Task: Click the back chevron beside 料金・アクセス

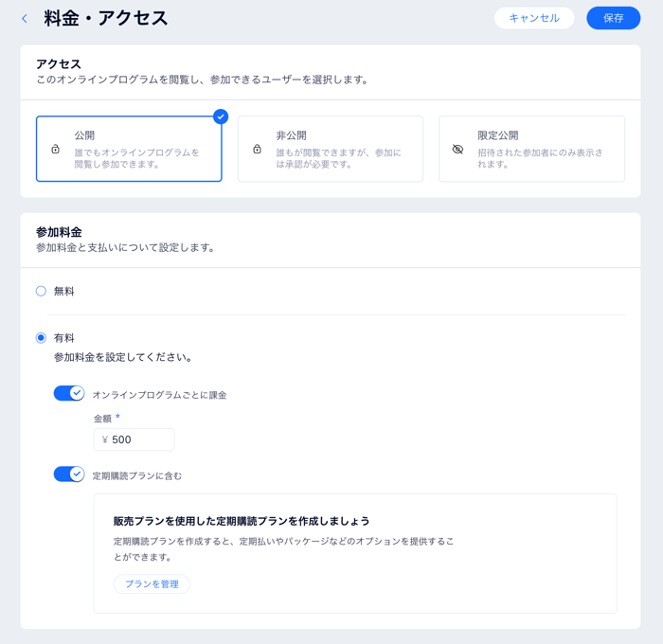Action: click(25, 19)
